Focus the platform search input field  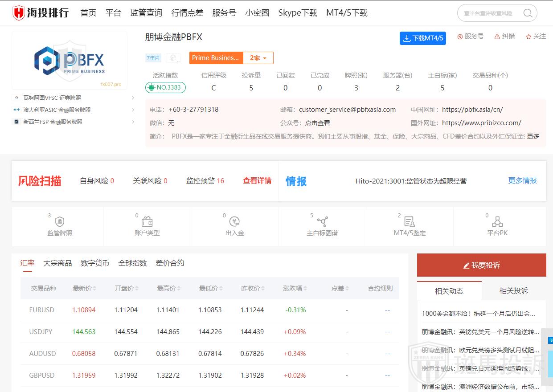click(489, 13)
